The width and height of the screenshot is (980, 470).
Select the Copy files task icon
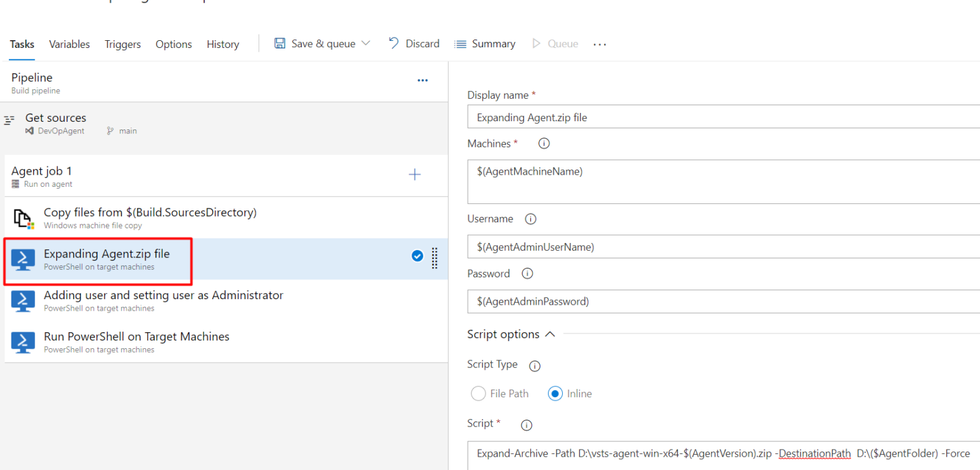tap(23, 217)
